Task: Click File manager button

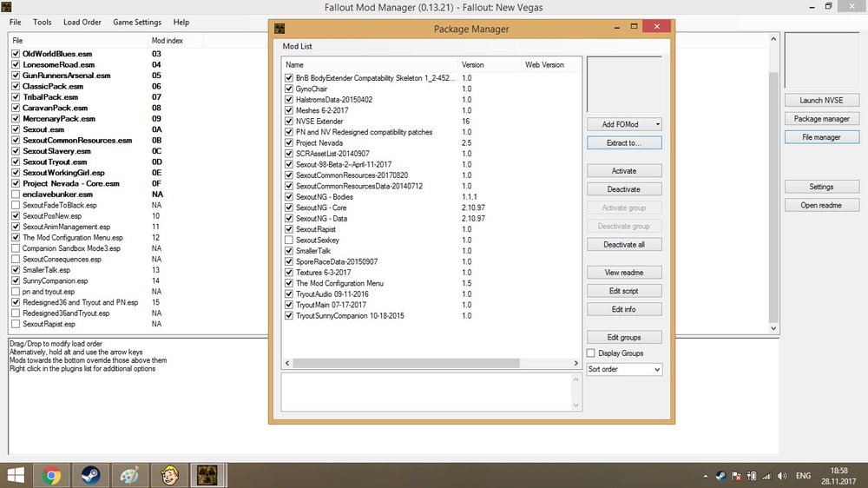Action: point(821,137)
